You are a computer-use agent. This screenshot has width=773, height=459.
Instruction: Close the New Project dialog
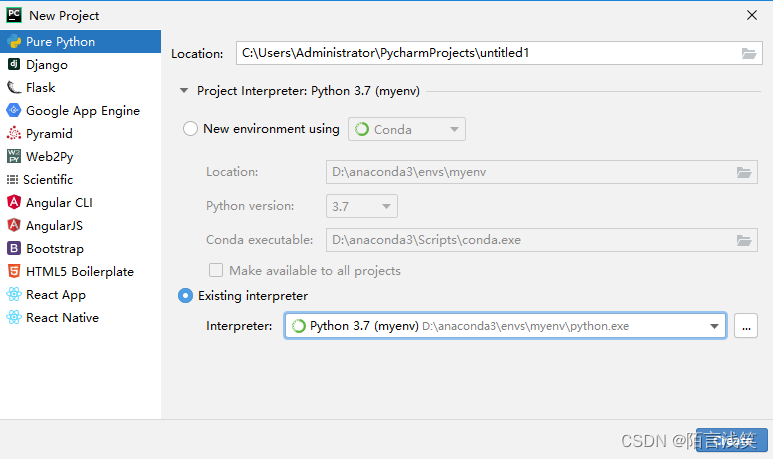tap(751, 15)
